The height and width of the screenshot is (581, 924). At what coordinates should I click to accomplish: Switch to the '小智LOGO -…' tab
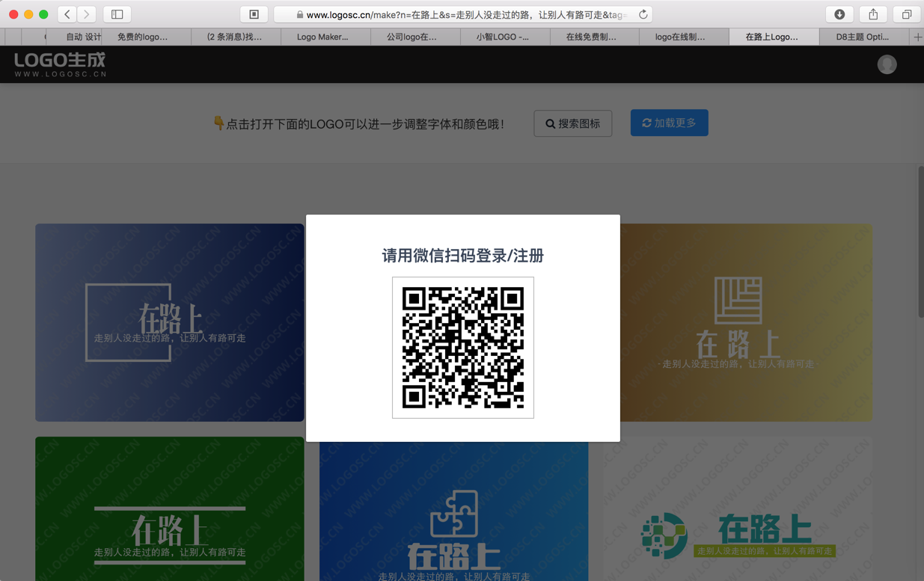point(505,37)
